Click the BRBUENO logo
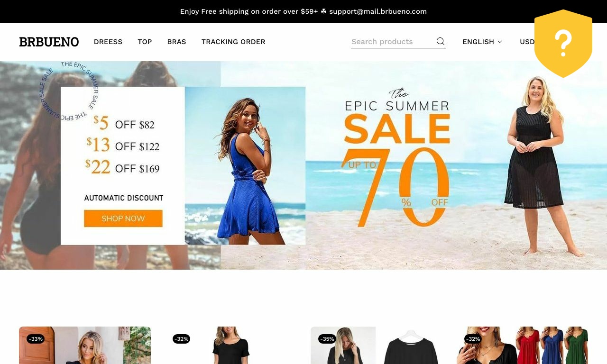Image resolution: width=607 pixels, height=364 pixels. 49,42
